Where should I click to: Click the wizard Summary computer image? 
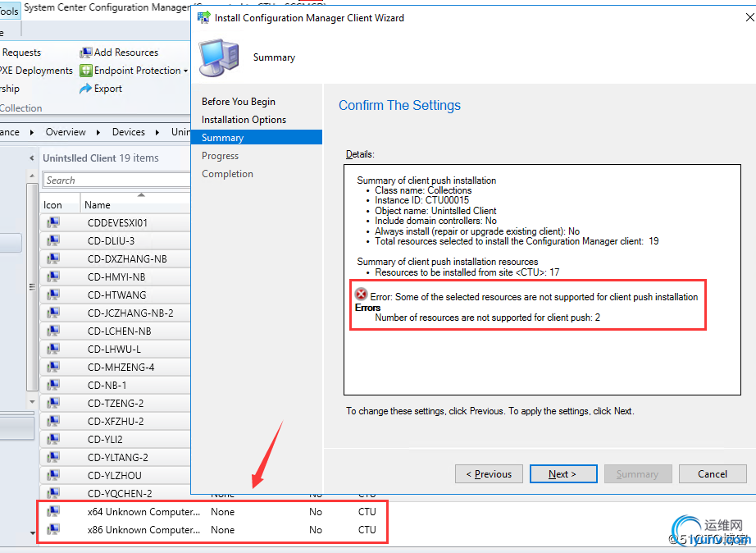pos(220,58)
